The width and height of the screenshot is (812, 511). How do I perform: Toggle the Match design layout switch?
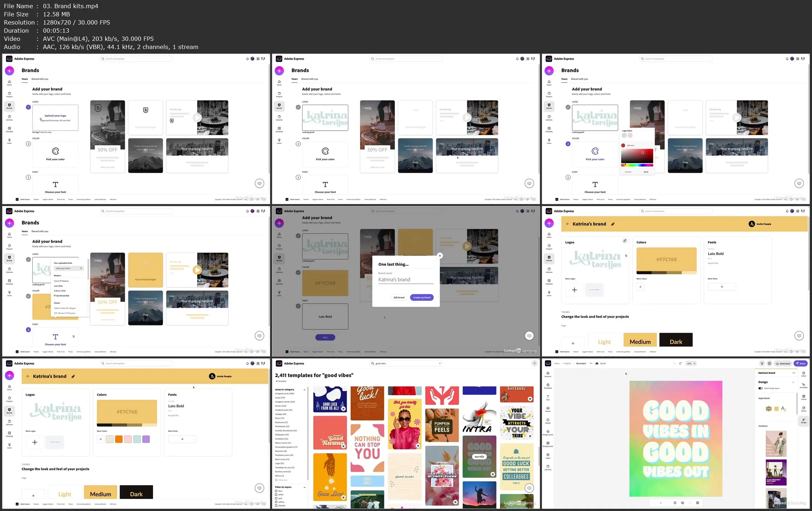[x=761, y=388]
